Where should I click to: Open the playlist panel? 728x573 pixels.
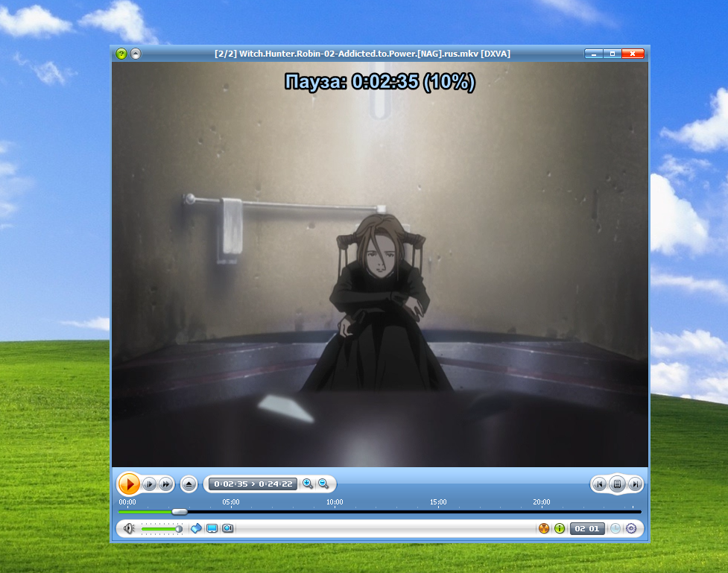pos(617,484)
